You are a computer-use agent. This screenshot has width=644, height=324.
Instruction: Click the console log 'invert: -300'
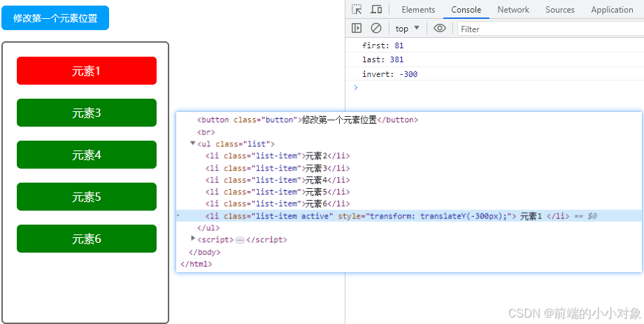[389, 74]
